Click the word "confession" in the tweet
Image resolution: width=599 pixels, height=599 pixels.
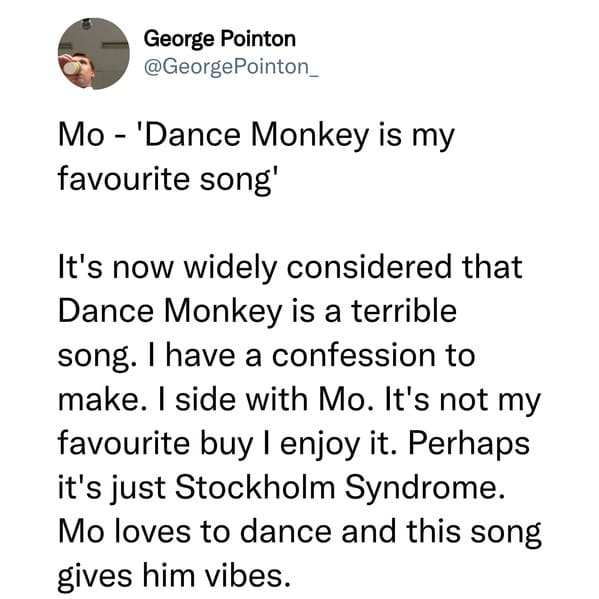click(353, 355)
